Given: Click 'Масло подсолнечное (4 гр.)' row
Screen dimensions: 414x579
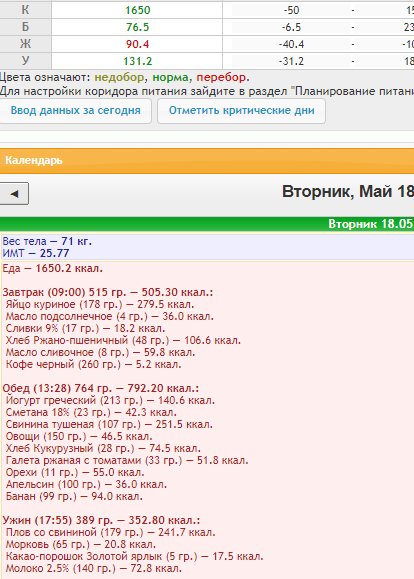Looking at the screenshot, I should 109,316.
